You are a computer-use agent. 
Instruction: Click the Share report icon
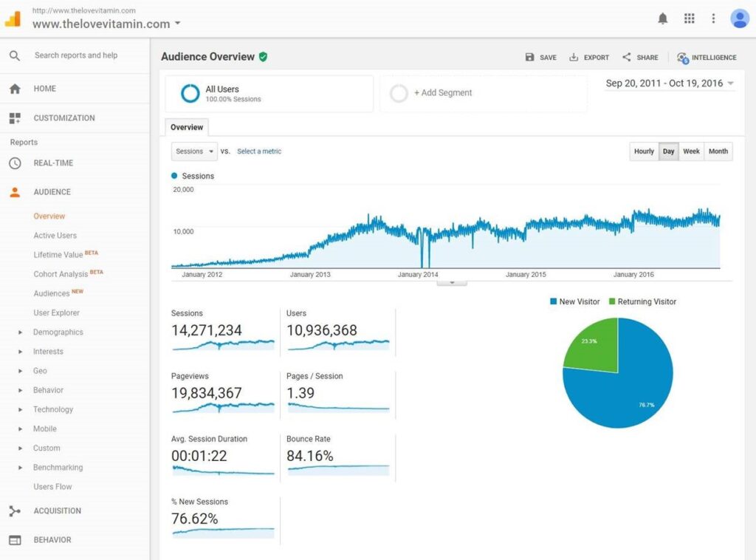tap(627, 57)
